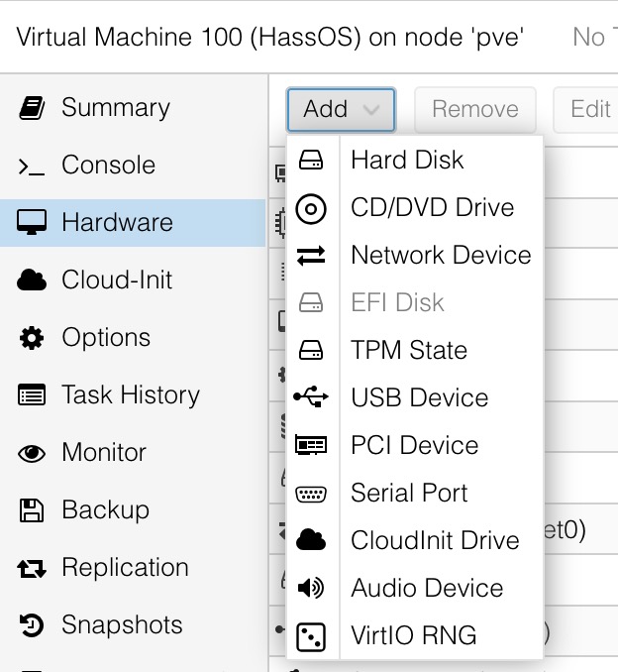
Task: Click the CloudInit Drive cloud icon
Action: 311,539
